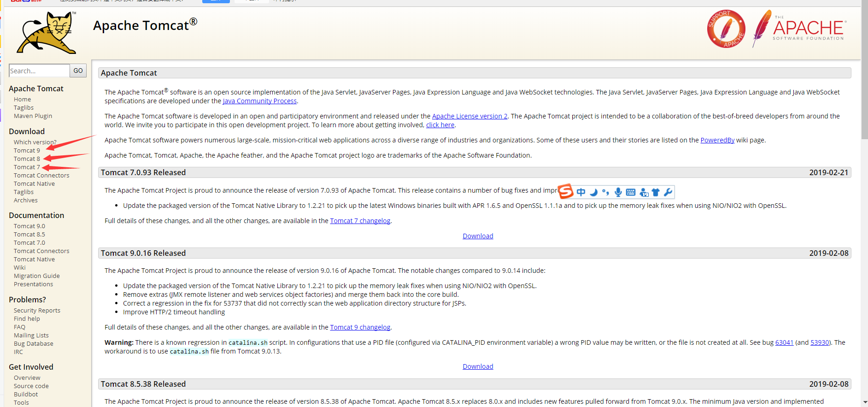
Task: Open Taglibs link under Download
Action: [x=23, y=192]
